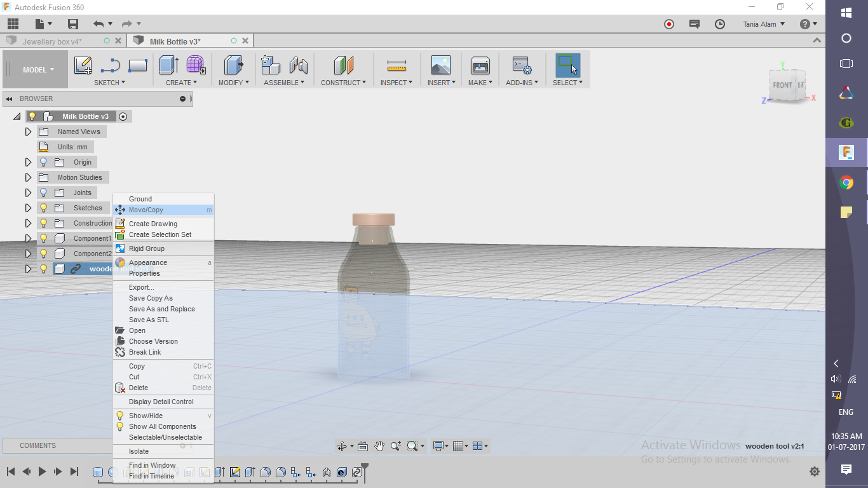
Task: Click the Scripts and Add-Ins icon
Action: (x=522, y=65)
